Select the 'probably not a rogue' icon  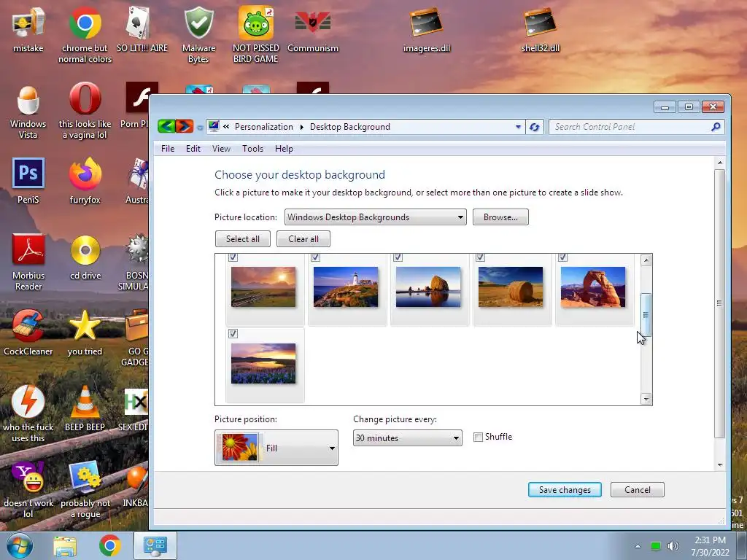coord(85,489)
